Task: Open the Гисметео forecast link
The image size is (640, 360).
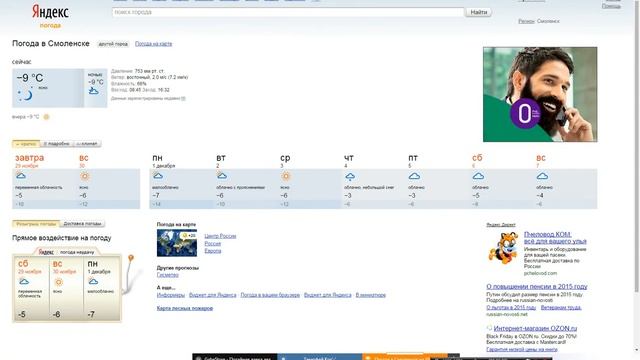Action: 167,275
